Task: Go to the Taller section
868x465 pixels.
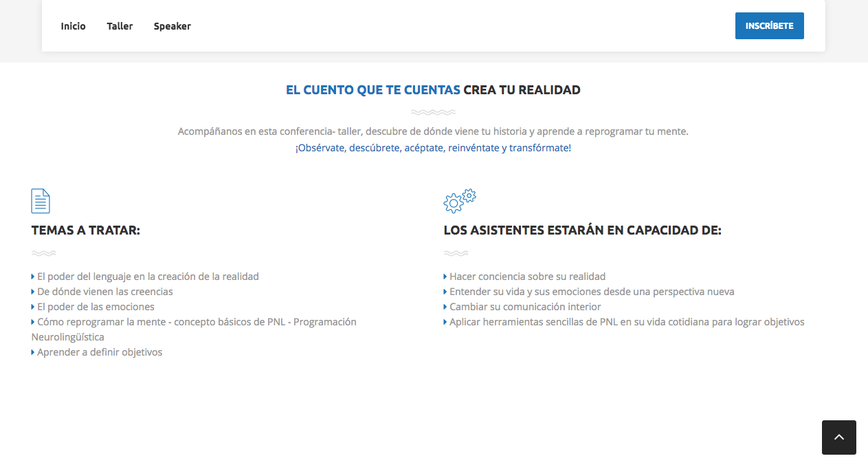Action: pos(120,26)
